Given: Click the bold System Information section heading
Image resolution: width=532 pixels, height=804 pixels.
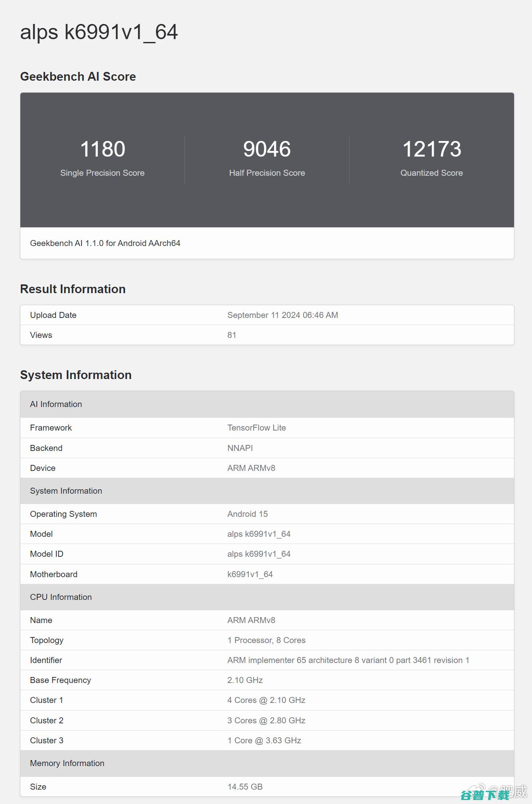Looking at the screenshot, I should click(76, 375).
